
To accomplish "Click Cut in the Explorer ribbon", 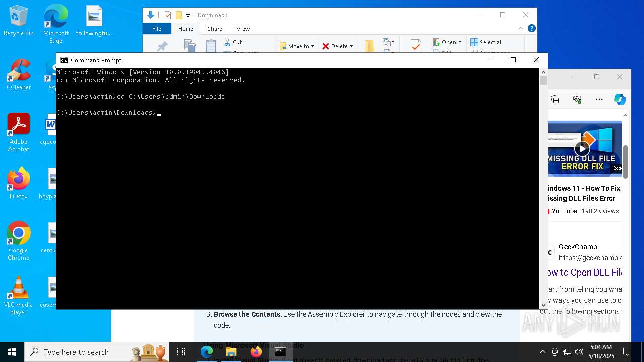I will [233, 42].
